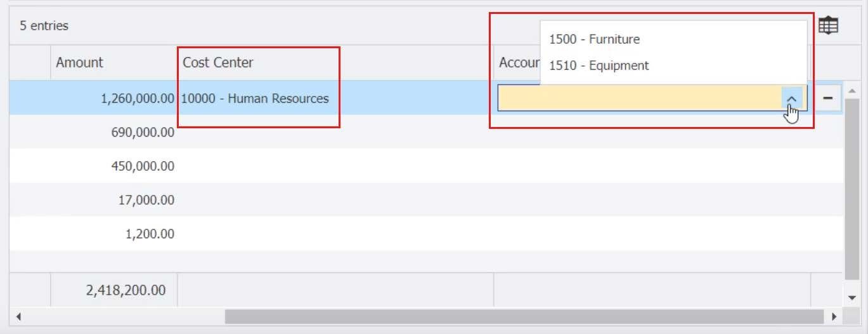Screen dimensions: 868x334
Task: Click the horizontal scrollbar thumb
Action: 524,316
